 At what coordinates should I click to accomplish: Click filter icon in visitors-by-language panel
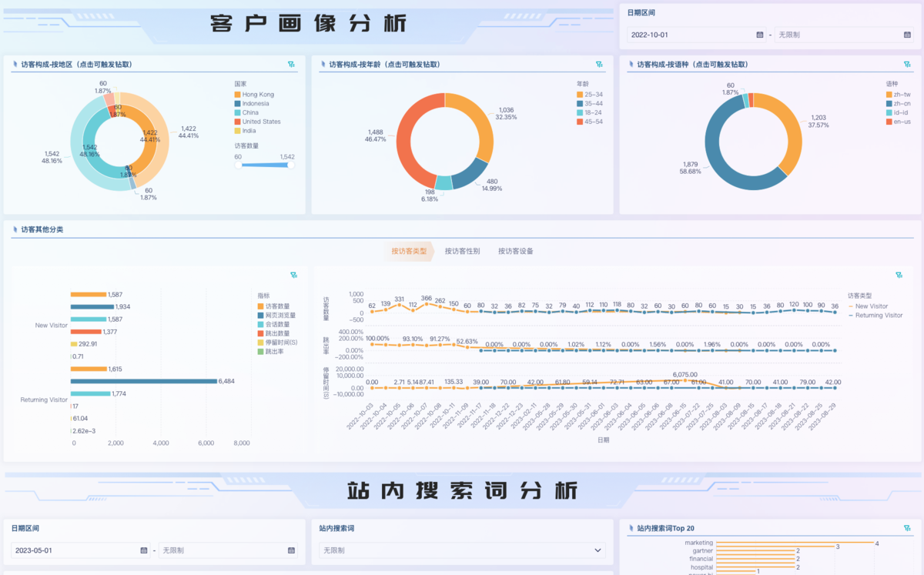906,65
